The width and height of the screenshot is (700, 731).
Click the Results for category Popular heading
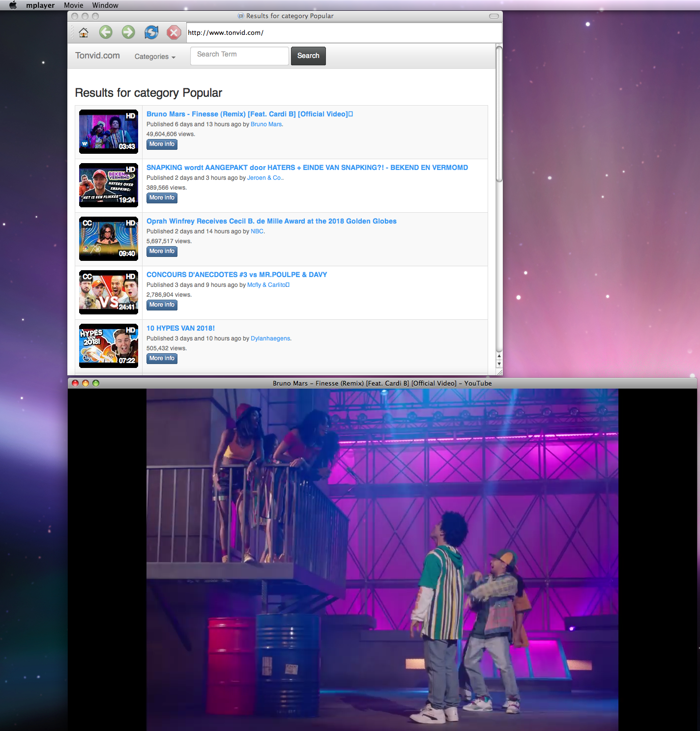click(148, 93)
